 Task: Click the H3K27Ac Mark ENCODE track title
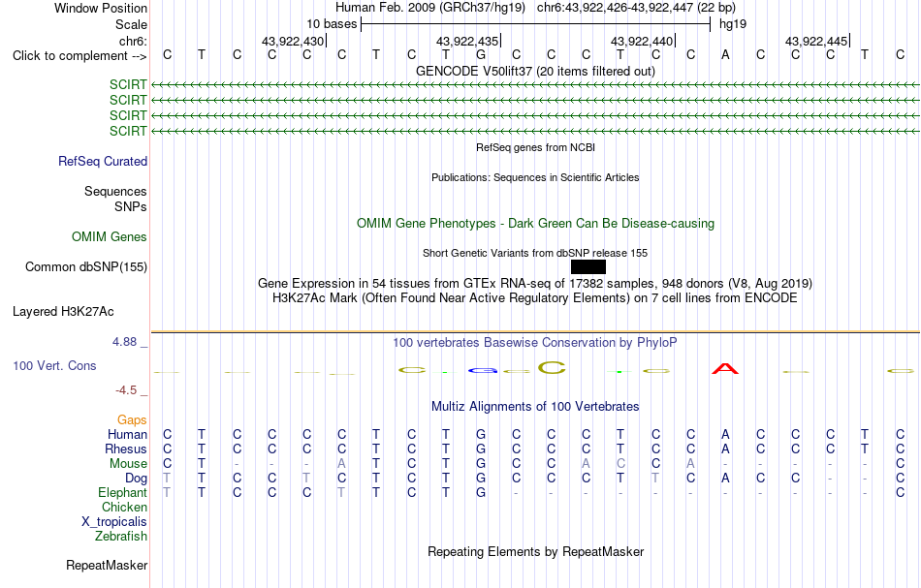[x=535, y=298]
